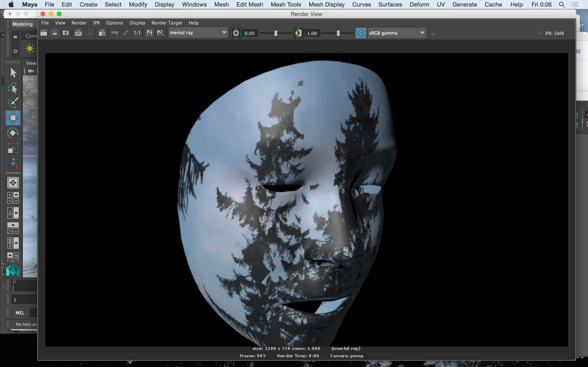The width and height of the screenshot is (588, 367).
Task: Toggle the gamma reset icon
Action: [x=298, y=33]
